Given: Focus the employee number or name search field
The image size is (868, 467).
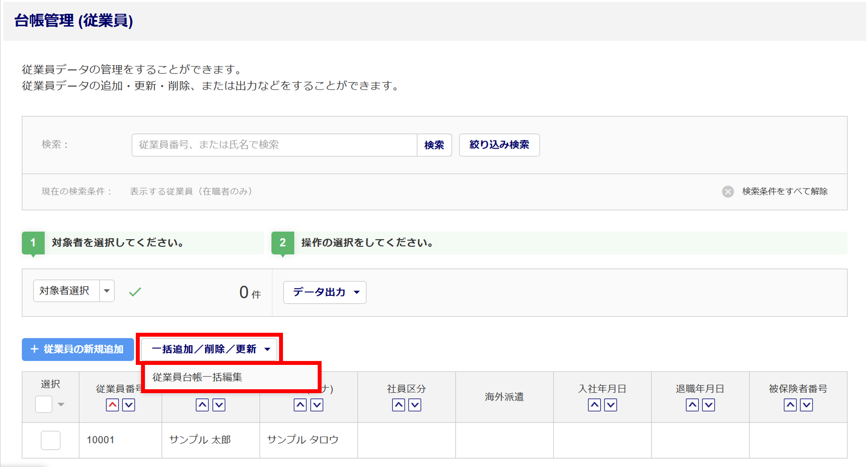Looking at the screenshot, I should coord(274,145).
